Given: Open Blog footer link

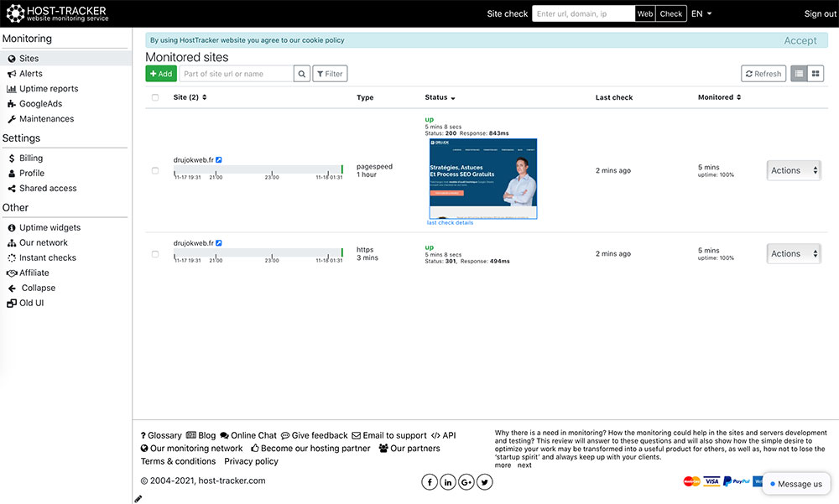Looking at the screenshot, I should click(x=201, y=435).
